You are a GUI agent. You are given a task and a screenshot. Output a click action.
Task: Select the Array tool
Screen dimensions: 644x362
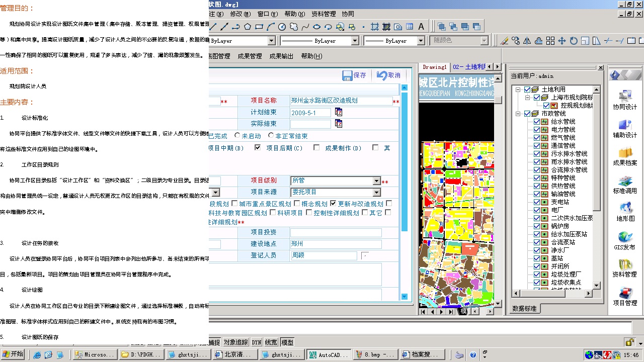point(550,41)
